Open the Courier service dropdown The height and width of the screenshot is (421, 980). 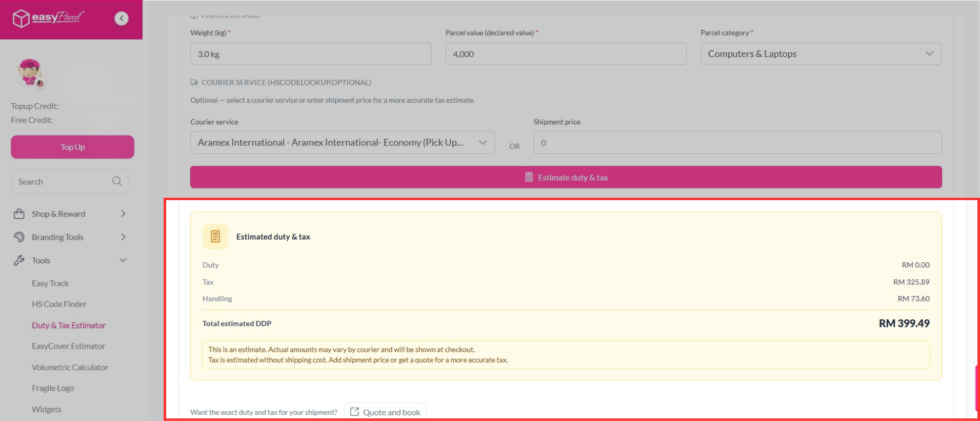pos(342,143)
